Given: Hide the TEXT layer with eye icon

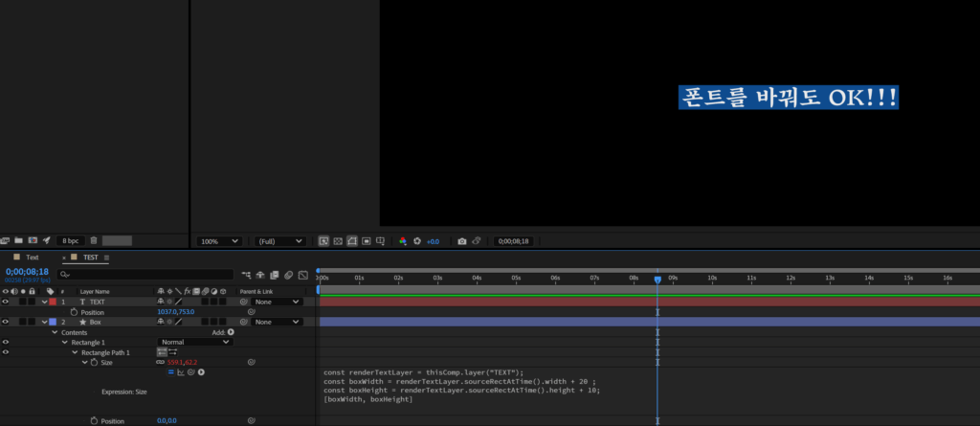Looking at the screenshot, I should [x=6, y=302].
